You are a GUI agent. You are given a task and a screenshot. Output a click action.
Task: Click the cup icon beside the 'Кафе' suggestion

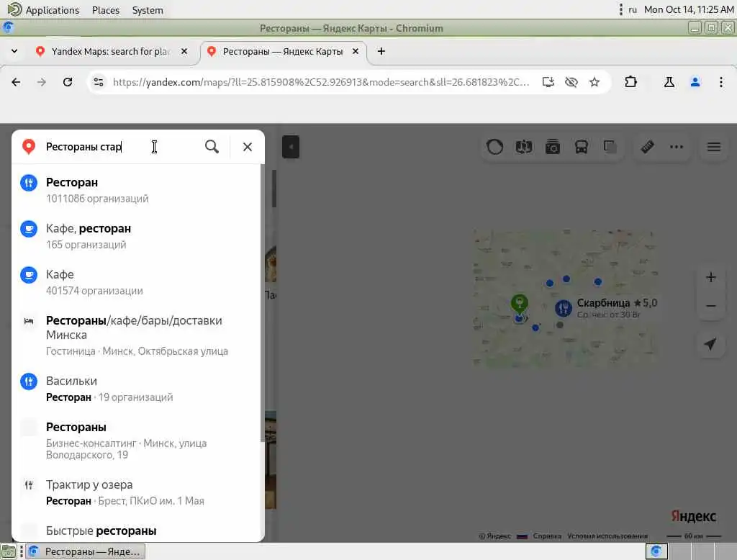click(29, 274)
